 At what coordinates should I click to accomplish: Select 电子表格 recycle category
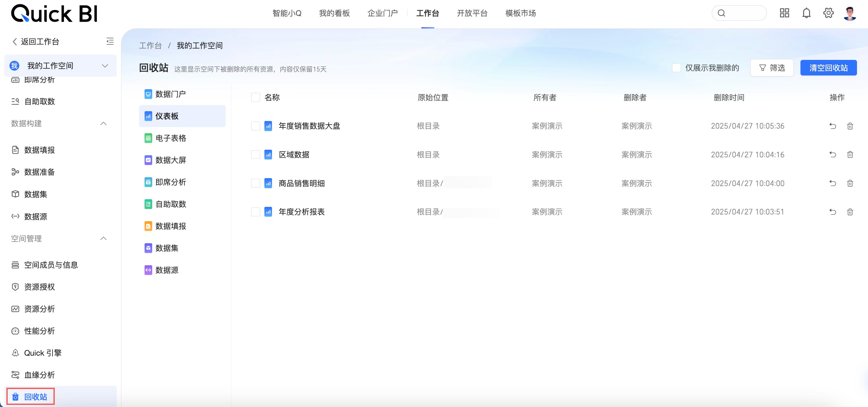click(182, 138)
